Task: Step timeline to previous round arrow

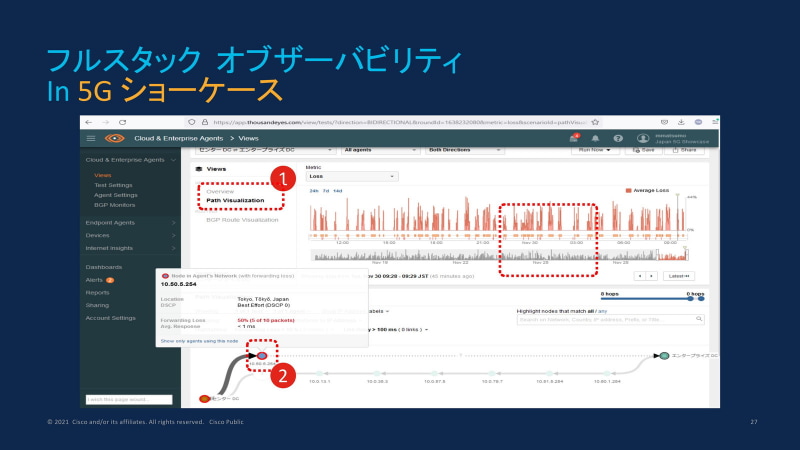Action: 640,276
